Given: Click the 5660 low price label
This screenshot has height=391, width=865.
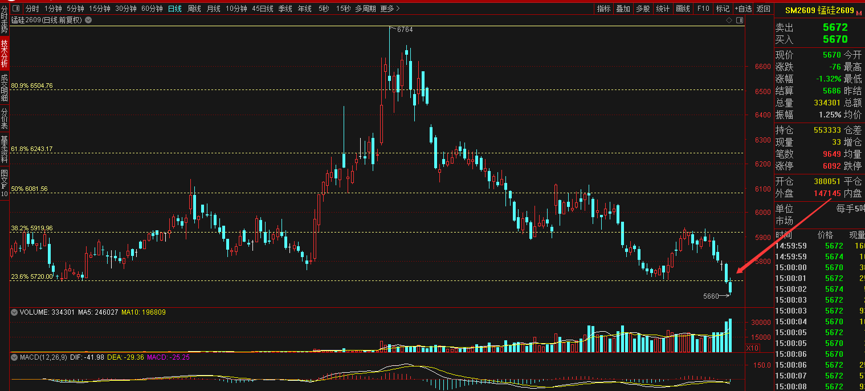Looking at the screenshot, I should click(x=711, y=296).
